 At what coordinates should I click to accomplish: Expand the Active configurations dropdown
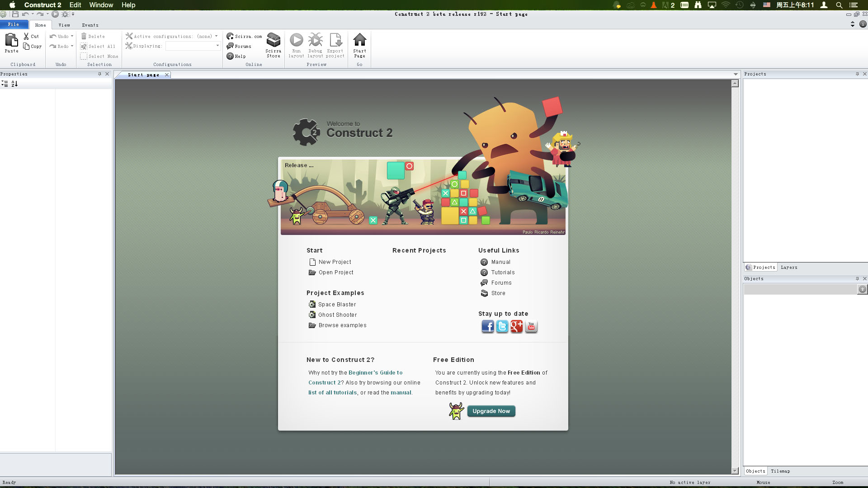click(x=216, y=36)
